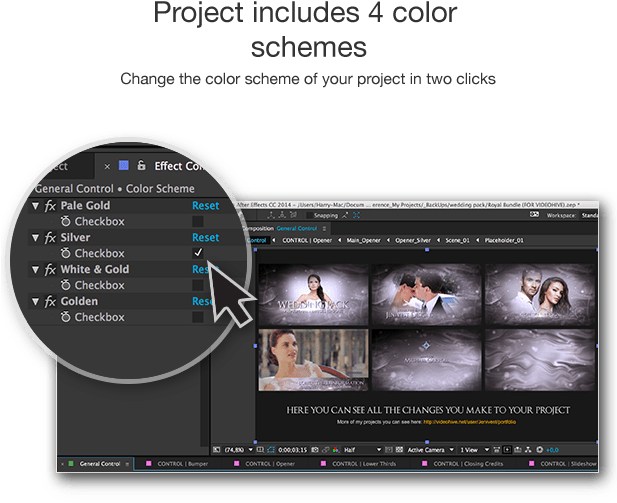The image size is (617, 503).
Task: Go to Scene_01 in comp breadcrumb
Action: tap(457, 240)
